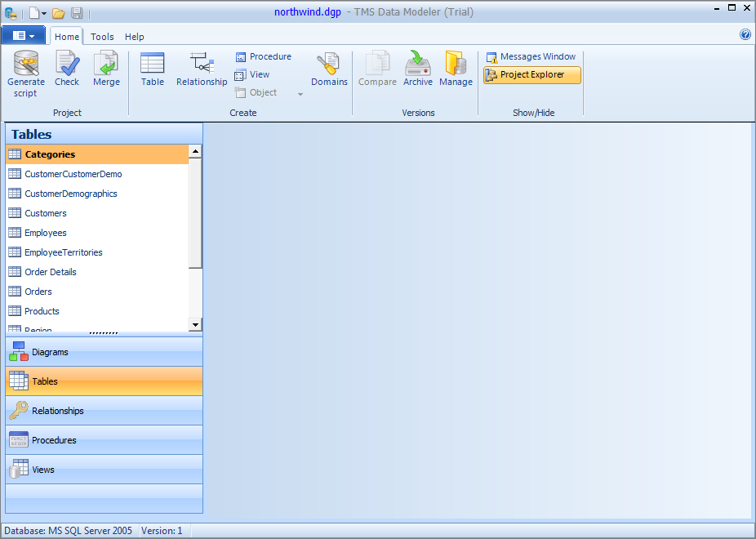756x539 pixels.
Task: Select the CustomerCustomerDemo table
Action: pos(97,174)
